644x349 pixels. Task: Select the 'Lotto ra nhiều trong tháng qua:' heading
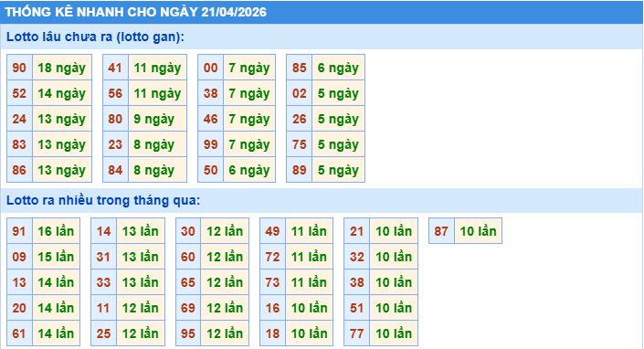point(103,200)
